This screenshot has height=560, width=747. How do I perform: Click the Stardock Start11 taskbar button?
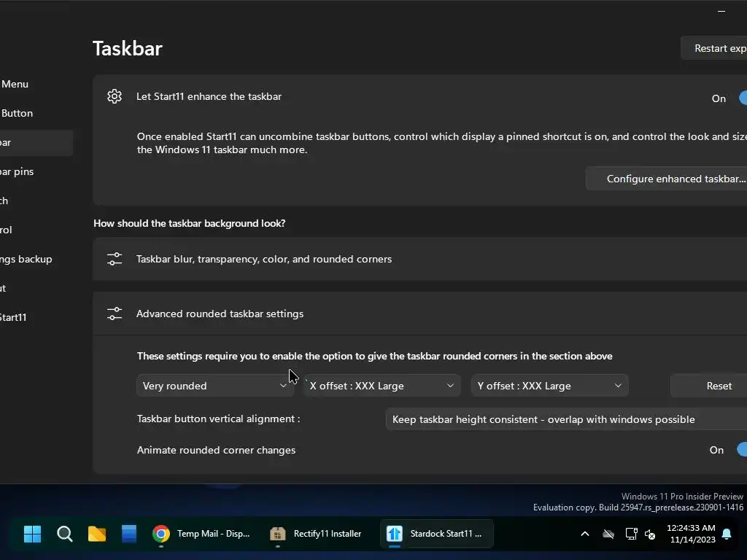436,534
